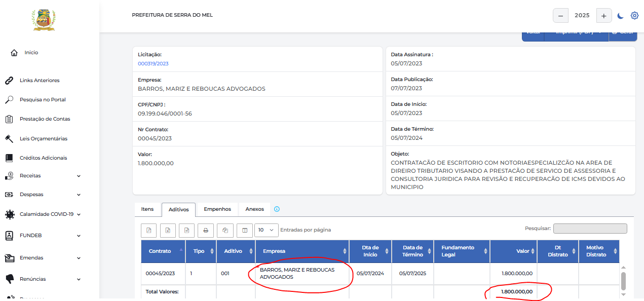
Task: Open the licitação link 000319/2023
Action: (x=153, y=64)
